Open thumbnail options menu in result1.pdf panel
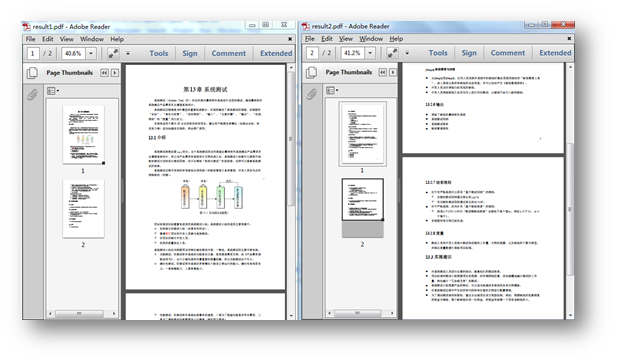 pos(53,91)
